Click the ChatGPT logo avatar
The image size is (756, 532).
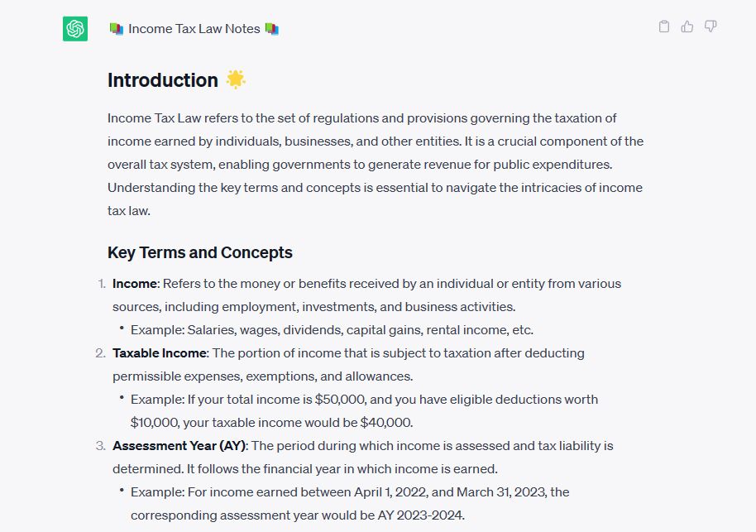click(75, 29)
